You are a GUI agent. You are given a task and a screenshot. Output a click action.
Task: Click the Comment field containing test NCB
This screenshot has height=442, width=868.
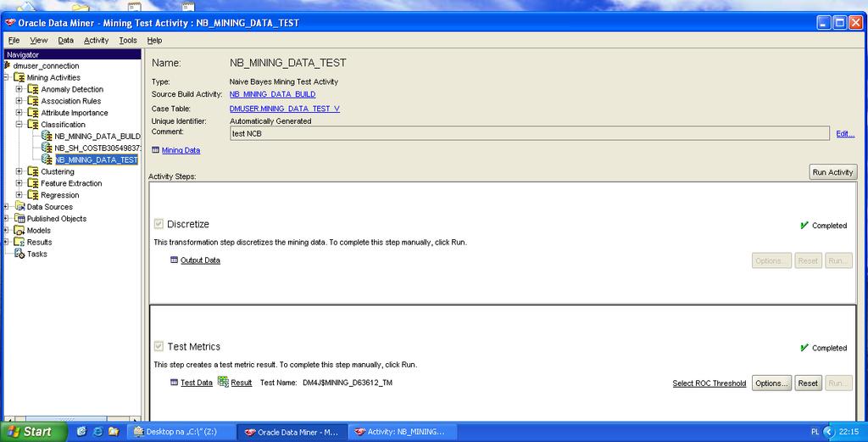(x=530, y=133)
